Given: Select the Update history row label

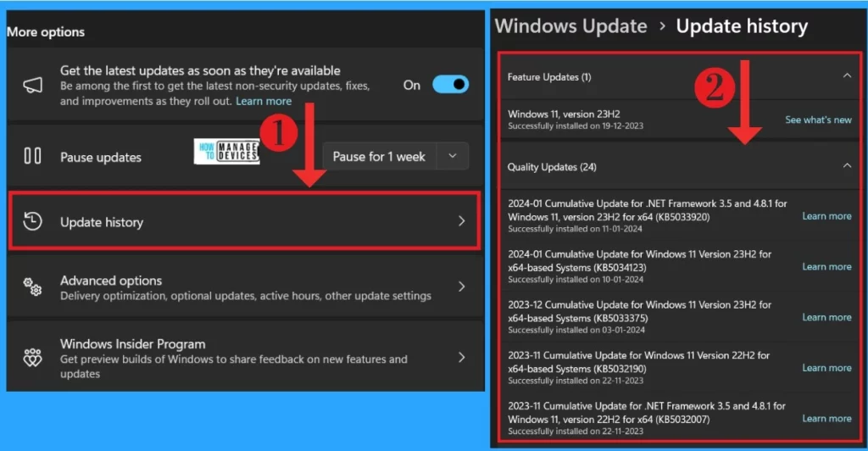Looking at the screenshot, I should point(102,222).
